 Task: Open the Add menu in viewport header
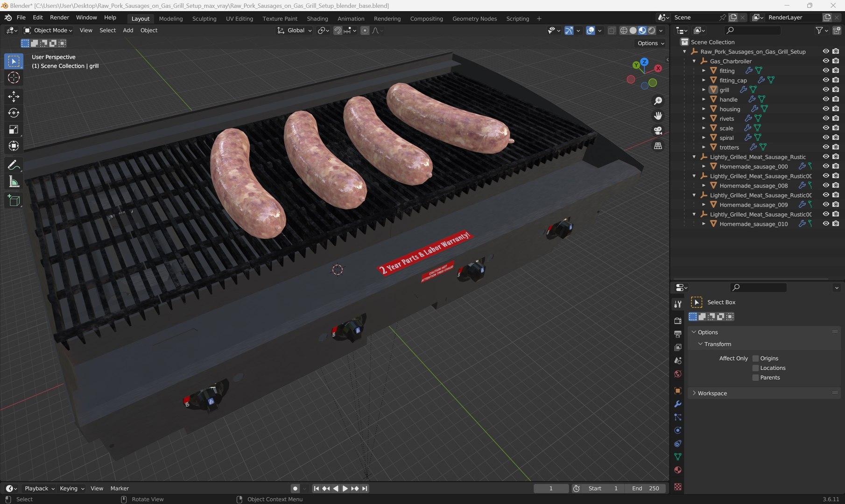point(128,30)
